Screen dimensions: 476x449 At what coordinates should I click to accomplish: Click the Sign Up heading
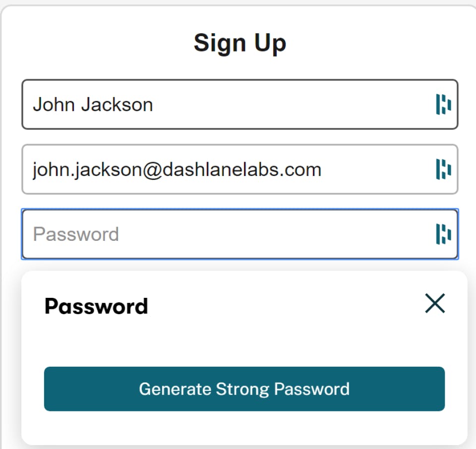click(x=240, y=43)
